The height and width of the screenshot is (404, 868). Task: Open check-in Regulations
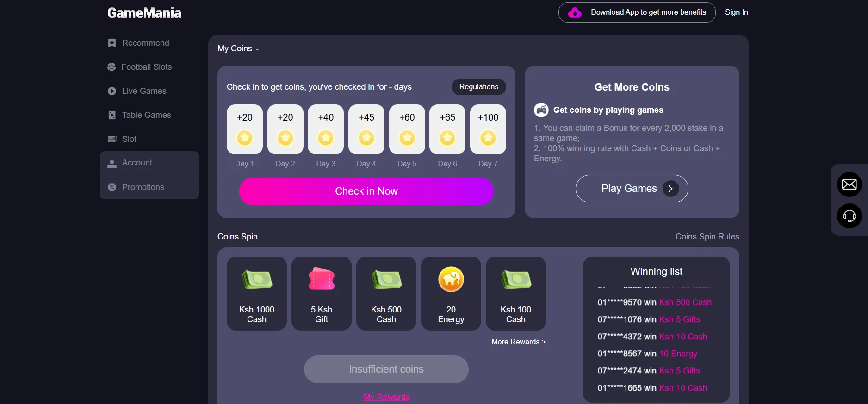pyautogui.click(x=479, y=87)
